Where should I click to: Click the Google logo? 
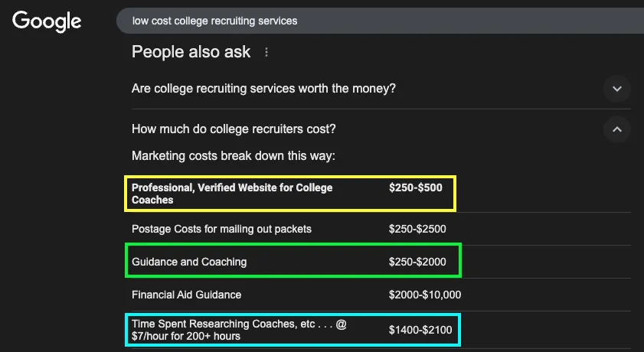[47, 21]
